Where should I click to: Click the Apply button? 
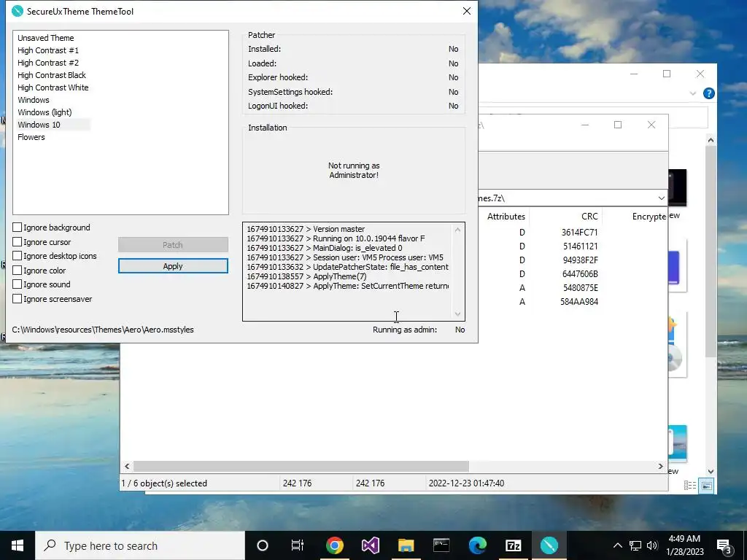(x=173, y=266)
